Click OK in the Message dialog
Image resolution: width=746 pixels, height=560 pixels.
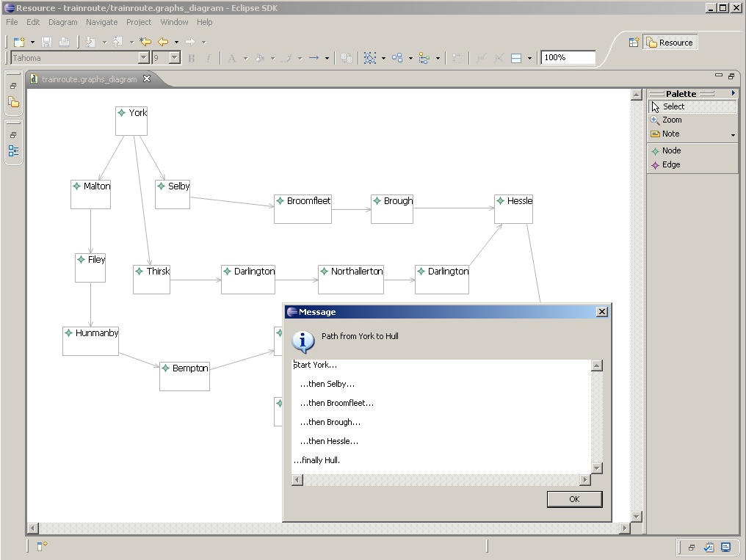pyautogui.click(x=574, y=499)
